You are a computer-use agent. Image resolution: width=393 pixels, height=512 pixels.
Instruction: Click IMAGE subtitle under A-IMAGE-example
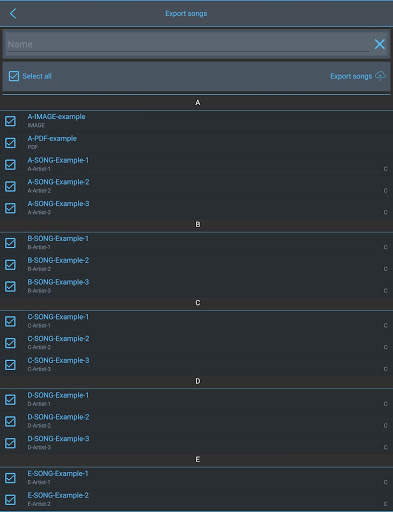(x=36, y=125)
